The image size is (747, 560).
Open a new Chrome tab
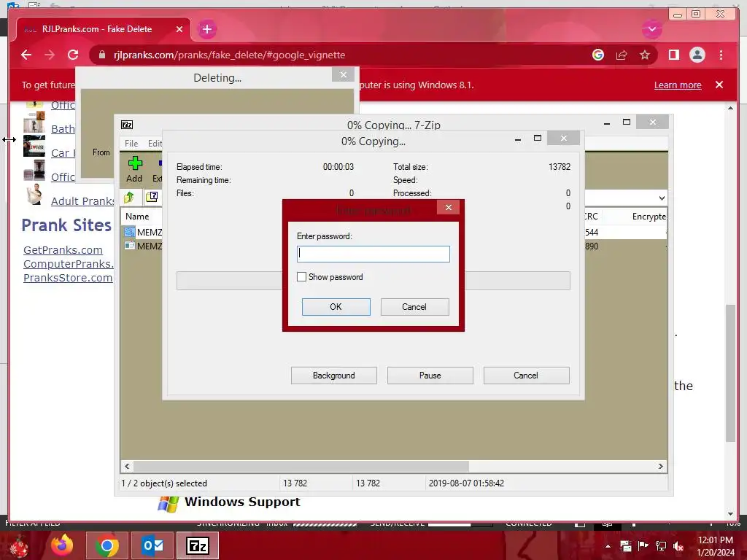click(x=206, y=29)
